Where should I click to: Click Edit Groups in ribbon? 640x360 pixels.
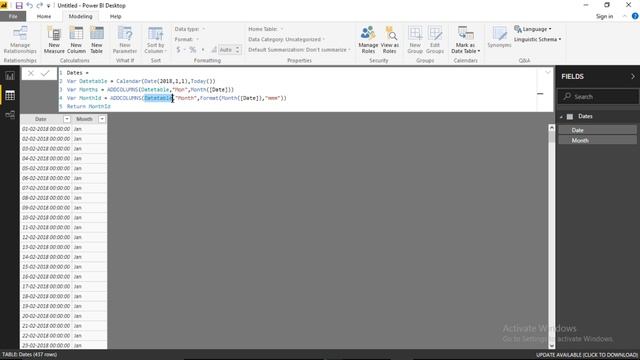click(x=435, y=39)
